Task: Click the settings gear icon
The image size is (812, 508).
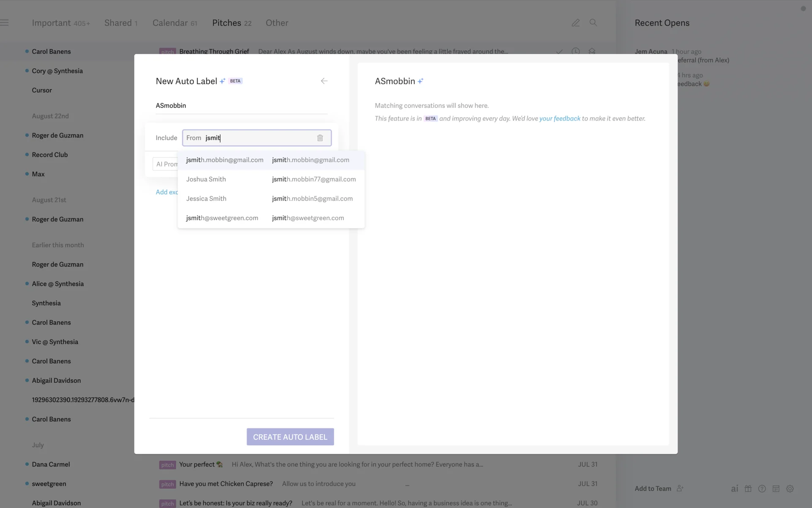Action: [790, 489]
